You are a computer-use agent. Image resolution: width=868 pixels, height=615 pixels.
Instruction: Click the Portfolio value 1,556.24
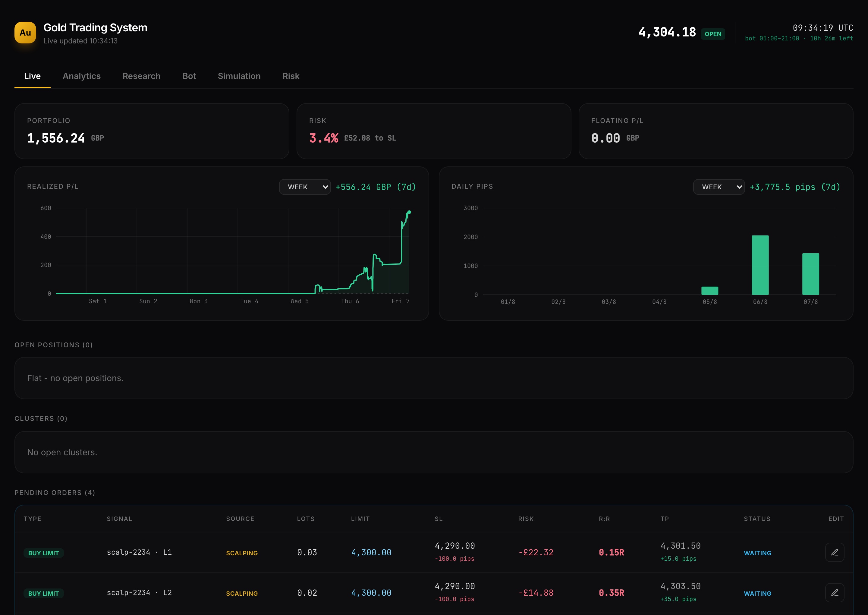[x=56, y=138]
